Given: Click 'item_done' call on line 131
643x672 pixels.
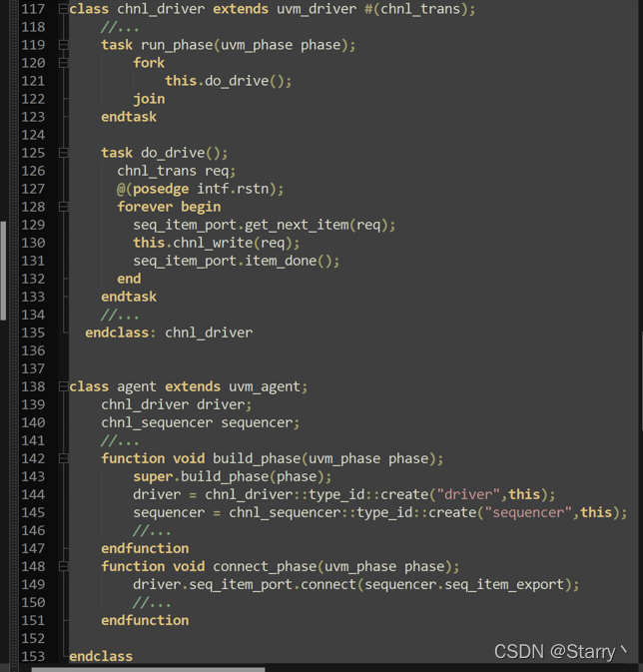Looking at the screenshot, I should pos(281,261).
